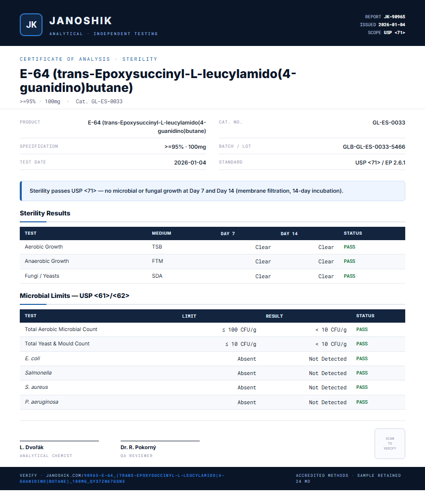Screen dimensions: 425x504
Task: Click MEDIUM column header in sterility table
Action: pos(162,233)
